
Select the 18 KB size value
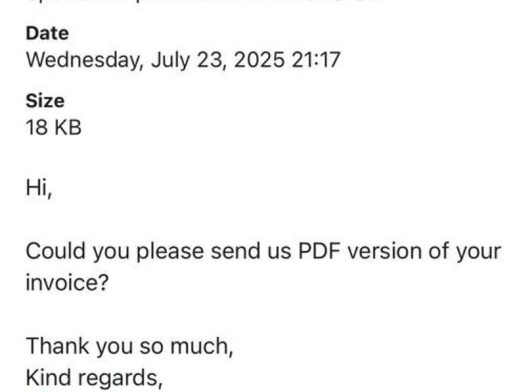[x=54, y=128]
